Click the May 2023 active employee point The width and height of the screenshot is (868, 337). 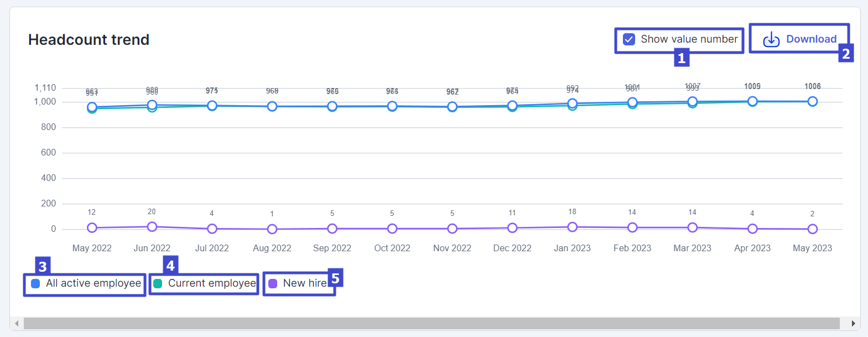pyautogui.click(x=812, y=101)
